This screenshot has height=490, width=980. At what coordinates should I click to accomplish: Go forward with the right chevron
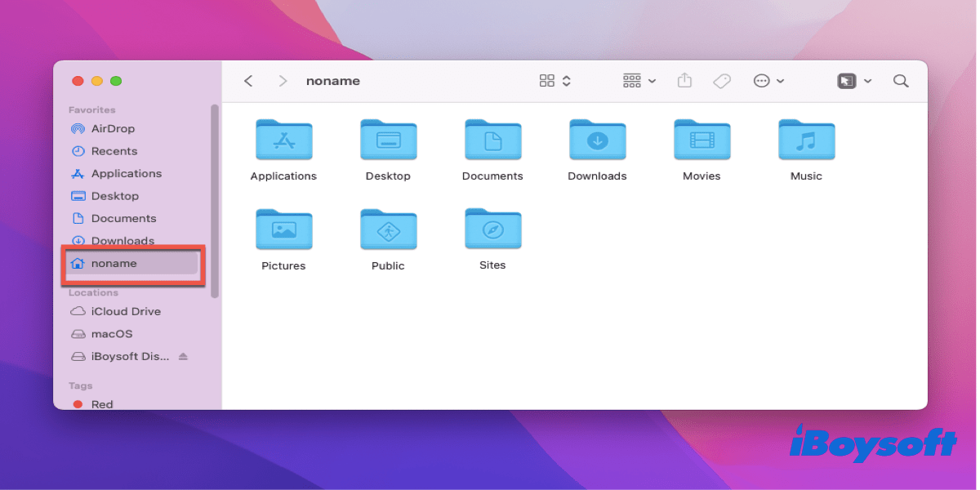[x=283, y=81]
